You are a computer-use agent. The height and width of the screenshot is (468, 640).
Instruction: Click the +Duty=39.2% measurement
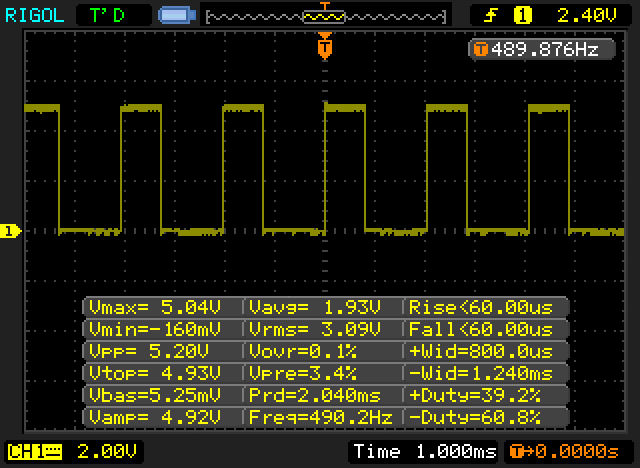475,395
